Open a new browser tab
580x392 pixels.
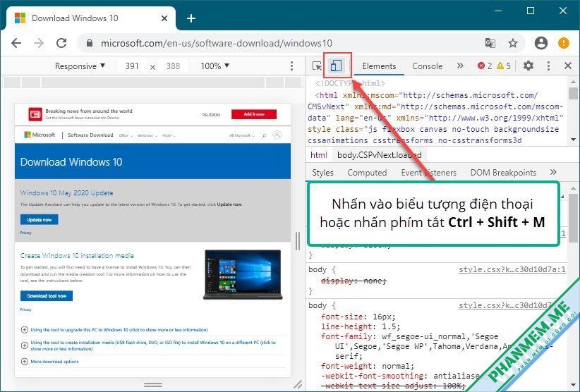click(191, 18)
